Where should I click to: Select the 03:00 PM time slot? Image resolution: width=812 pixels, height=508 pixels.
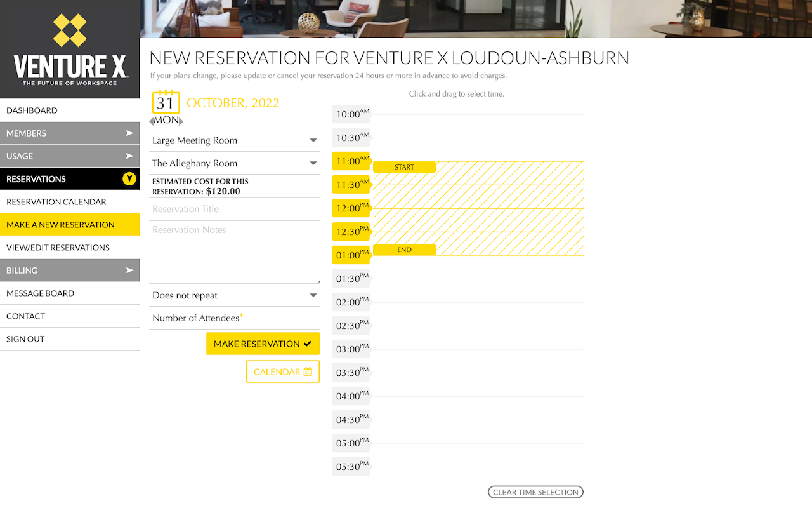click(x=351, y=349)
